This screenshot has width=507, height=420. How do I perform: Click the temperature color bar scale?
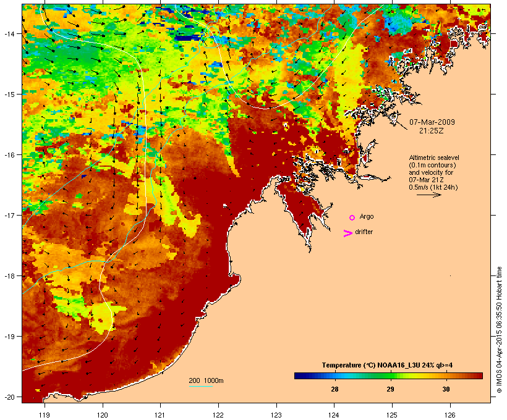pyautogui.click(x=388, y=376)
